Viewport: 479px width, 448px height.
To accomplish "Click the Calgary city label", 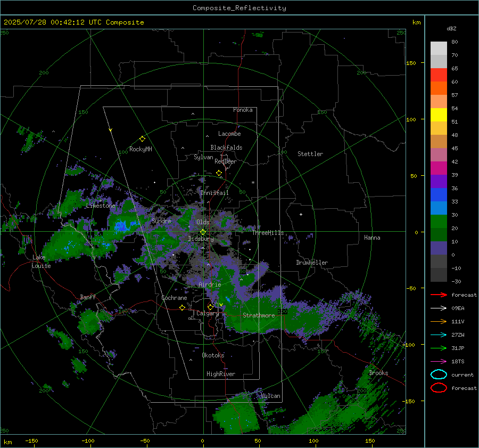I will [x=208, y=313].
